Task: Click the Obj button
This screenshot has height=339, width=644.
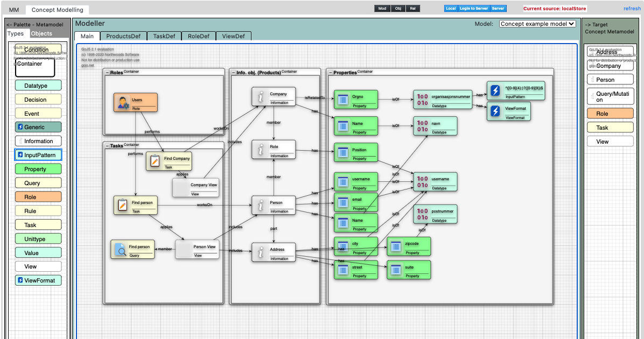Action: [398, 8]
